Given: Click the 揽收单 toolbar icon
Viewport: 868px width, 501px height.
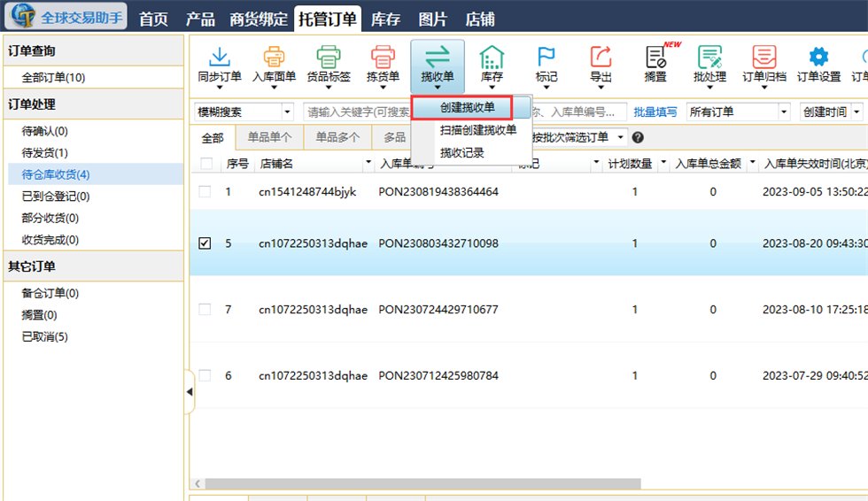Looking at the screenshot, I should (x=438, y=57).
